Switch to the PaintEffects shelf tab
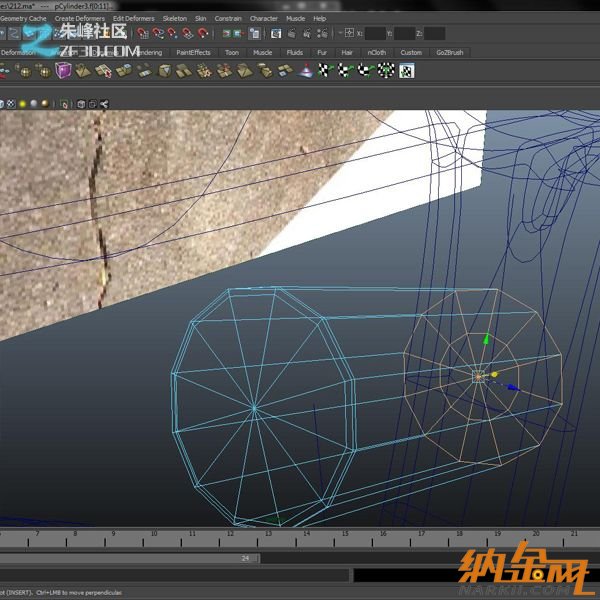Viewport: 600px width, 600px height. pyautogui.click(x=193, y=52)
